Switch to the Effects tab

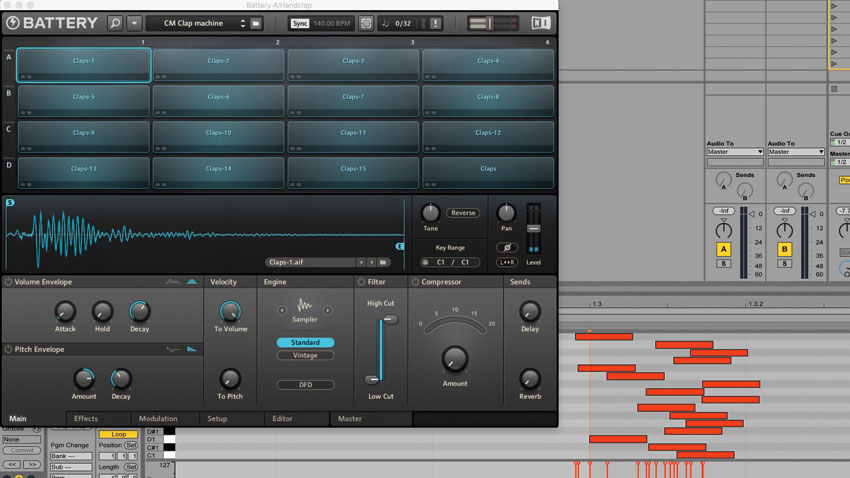point(86,418)
